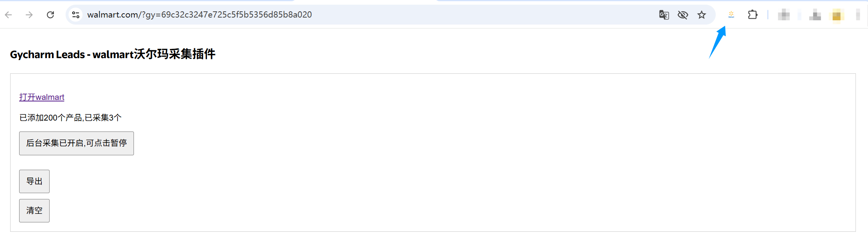Click the Walmart collector extension icon
Image resolution: width=868 pixels, height=238 pixels.
pos(731,15)
